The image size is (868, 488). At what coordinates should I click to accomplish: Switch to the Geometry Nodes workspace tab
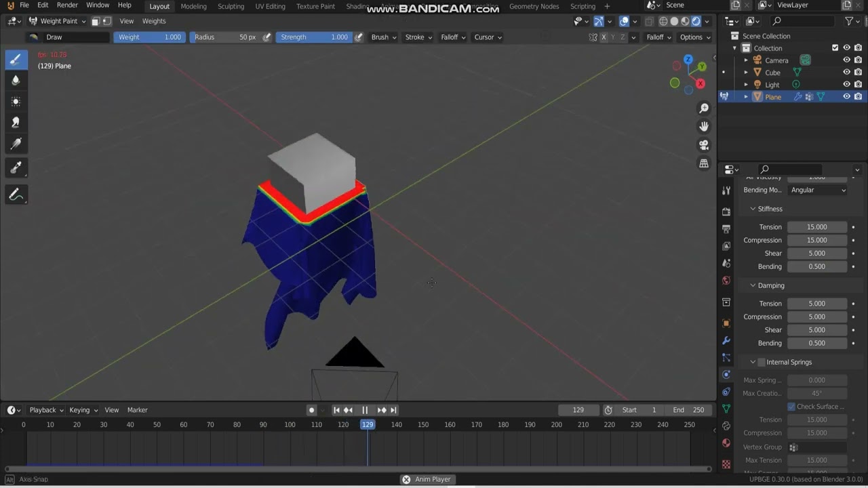(534, 6)
